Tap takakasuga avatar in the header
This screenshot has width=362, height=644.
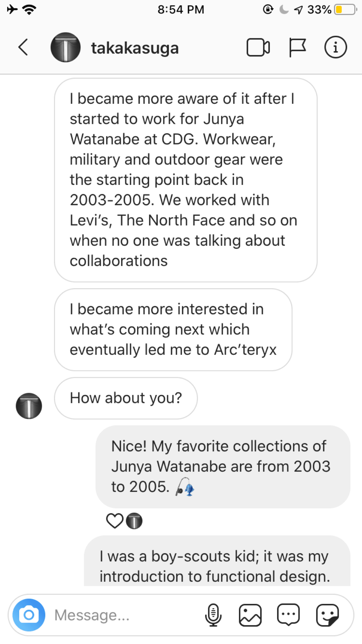click(x=65, y=47)
